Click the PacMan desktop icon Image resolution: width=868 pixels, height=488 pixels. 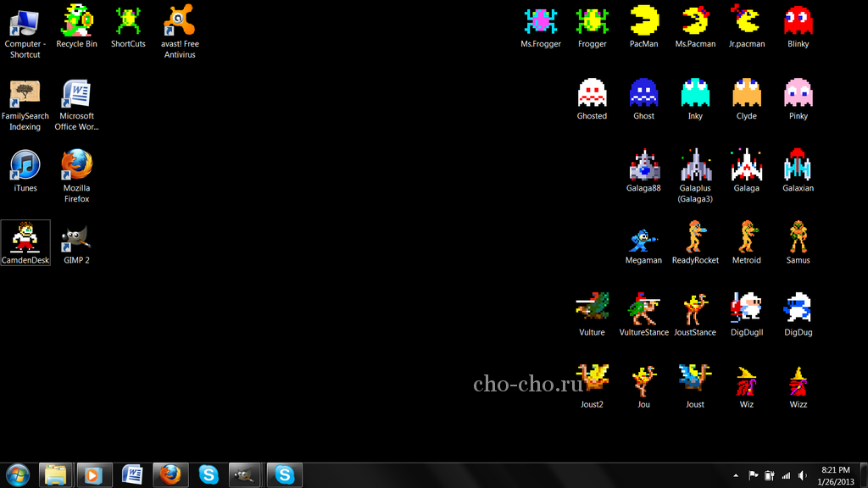coord(644,22)
